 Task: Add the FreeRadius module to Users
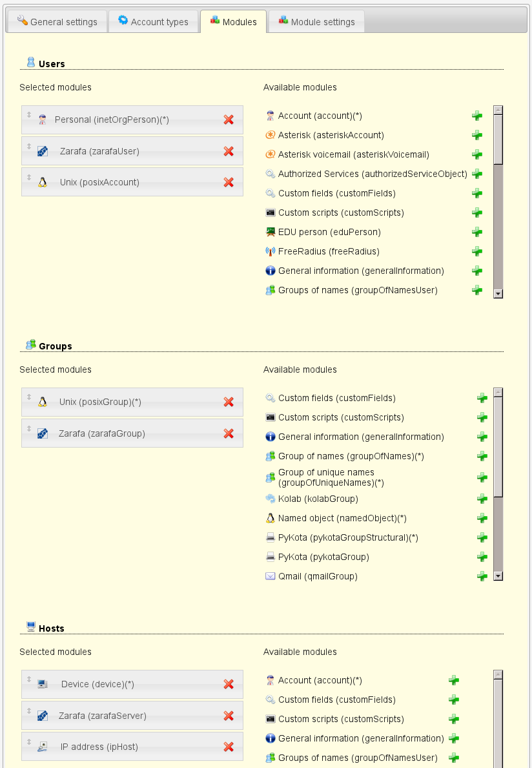pyautogui.click(x=476, y=251)
